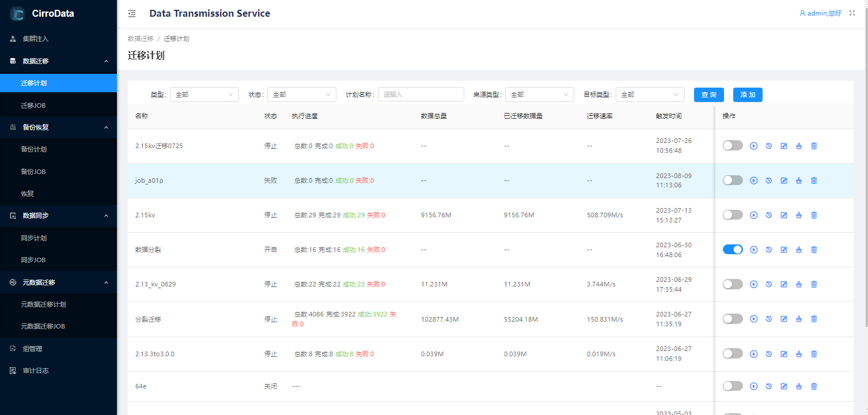
Task: Open the 目标类型 dropdown
Action: click(650, 95)
